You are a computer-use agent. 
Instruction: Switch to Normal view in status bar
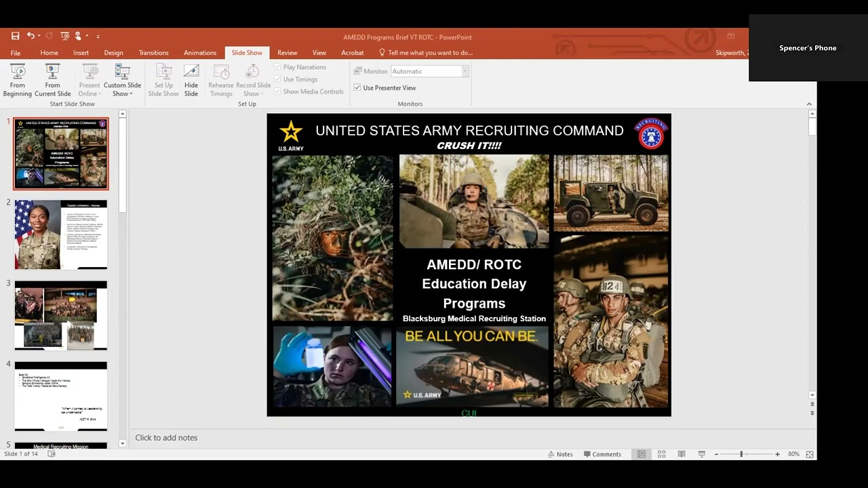pos(641,454)
